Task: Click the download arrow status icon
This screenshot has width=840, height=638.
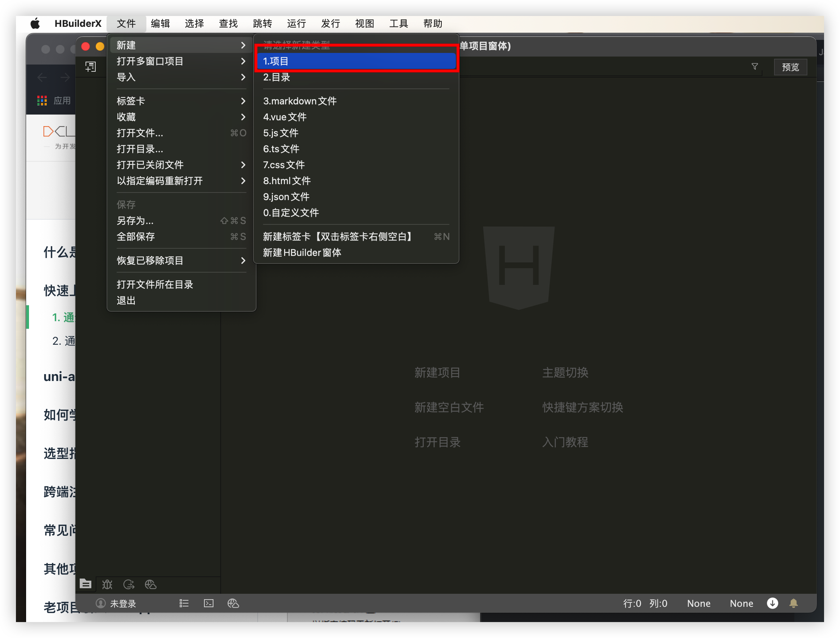Action: (772, 603)
